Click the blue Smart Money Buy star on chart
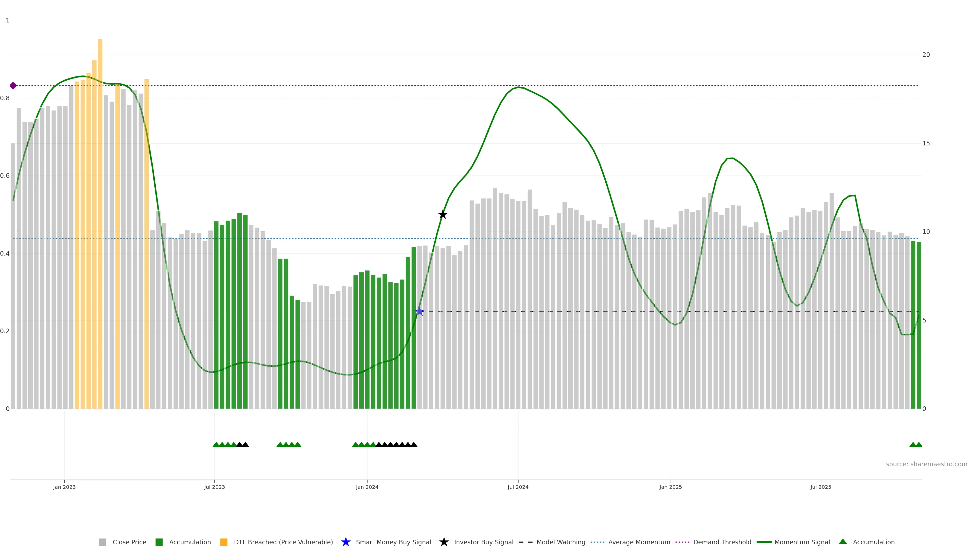980x551 pixels. [x=419, y=312]
